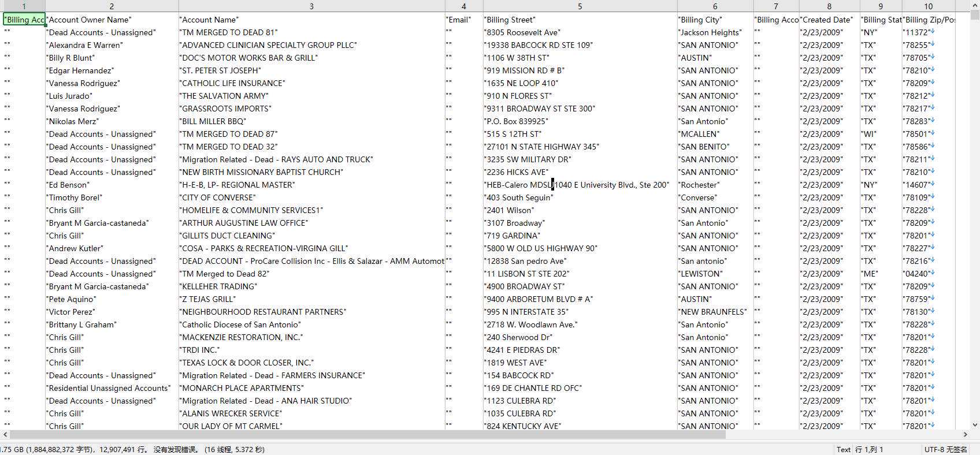This screenshot has width=980, height=455.
Task: Select the "Luis Jurado" cell
Action: coord(112,96)
